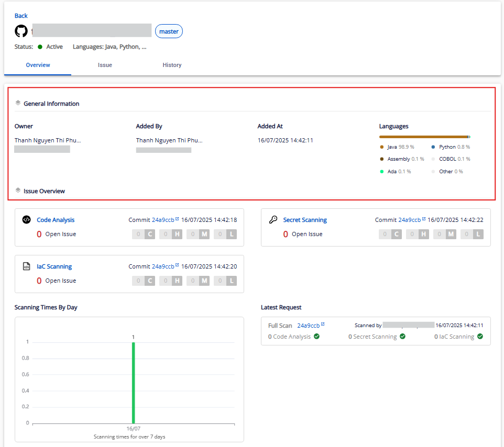The height and width of the screenshot is (447, 504).
Task: Click High badge in IaC Scanning card
Action: 171,281
